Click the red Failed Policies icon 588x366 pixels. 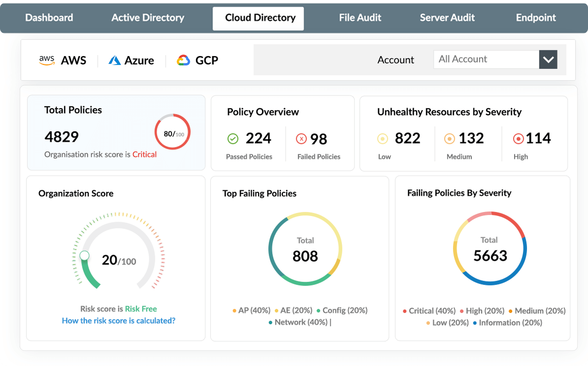[x=301, y=138]
